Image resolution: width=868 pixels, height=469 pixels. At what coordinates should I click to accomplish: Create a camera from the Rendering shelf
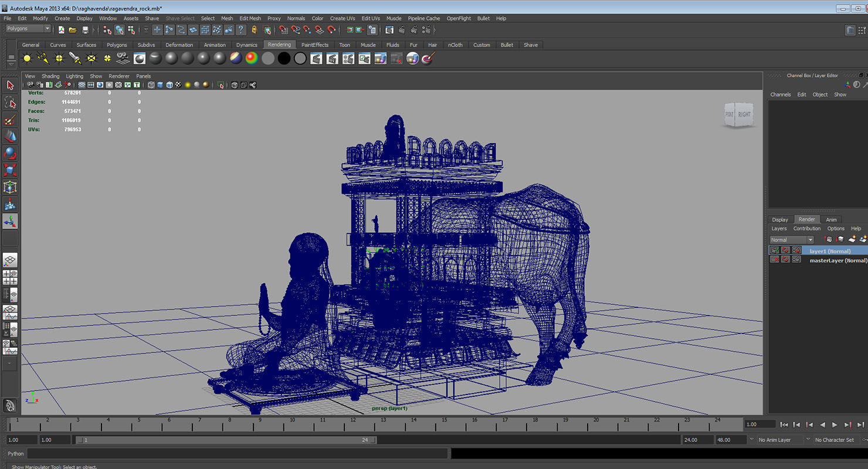tap(123, 59)
